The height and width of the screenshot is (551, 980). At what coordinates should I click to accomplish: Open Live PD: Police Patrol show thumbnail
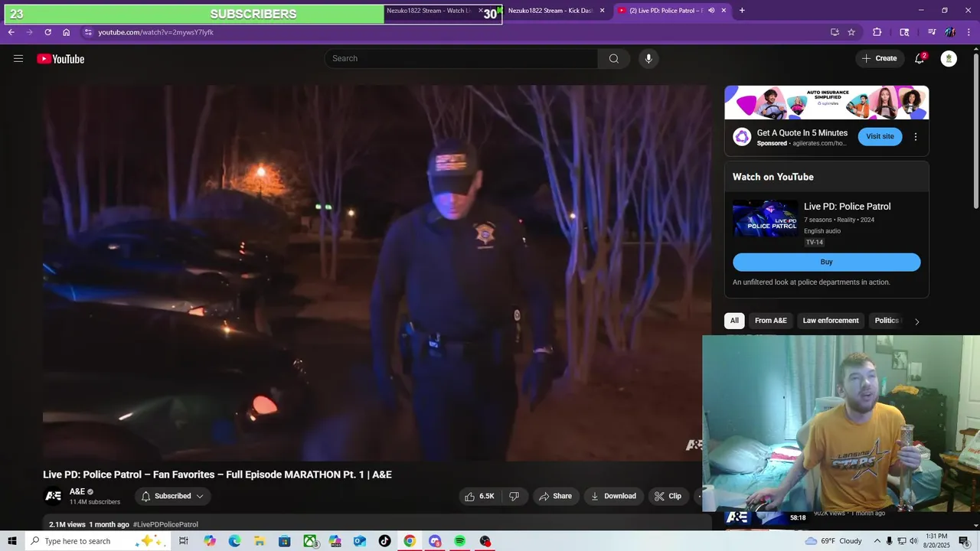765,219
